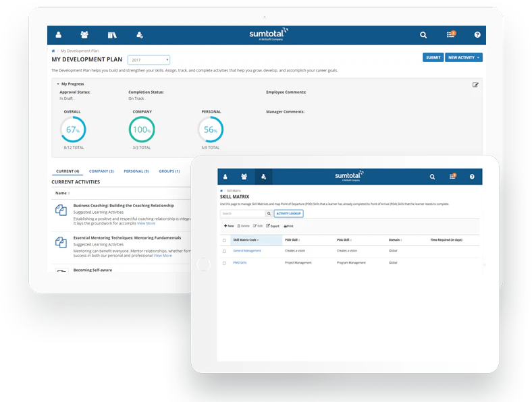Sort by POA Skill column
Viewport: 532px width, 402px height.
(x=344, y=239)
